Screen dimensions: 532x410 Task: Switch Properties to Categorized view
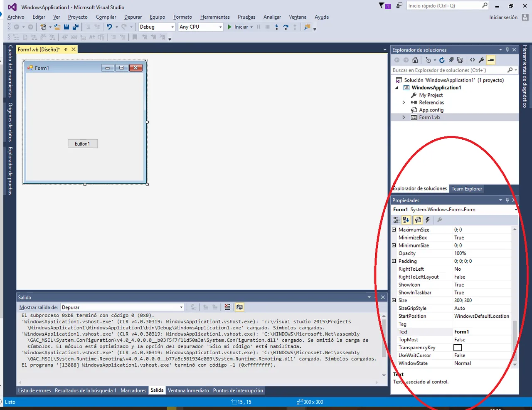tap(397, 220)
